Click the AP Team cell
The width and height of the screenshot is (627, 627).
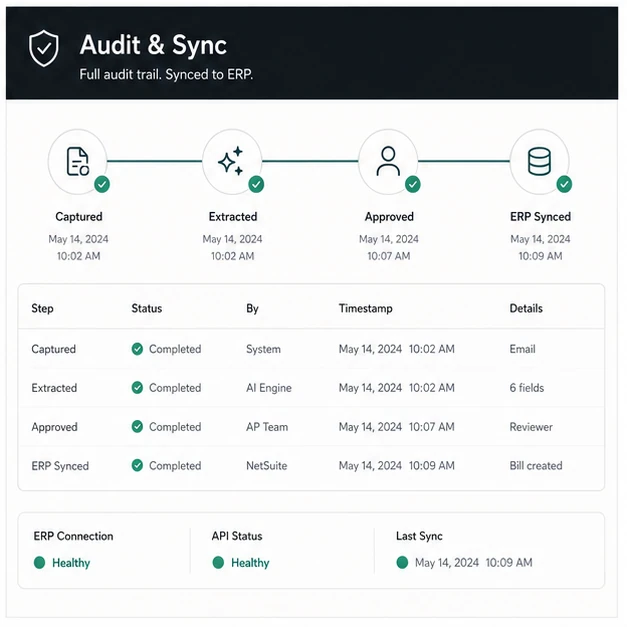[267, 427]
